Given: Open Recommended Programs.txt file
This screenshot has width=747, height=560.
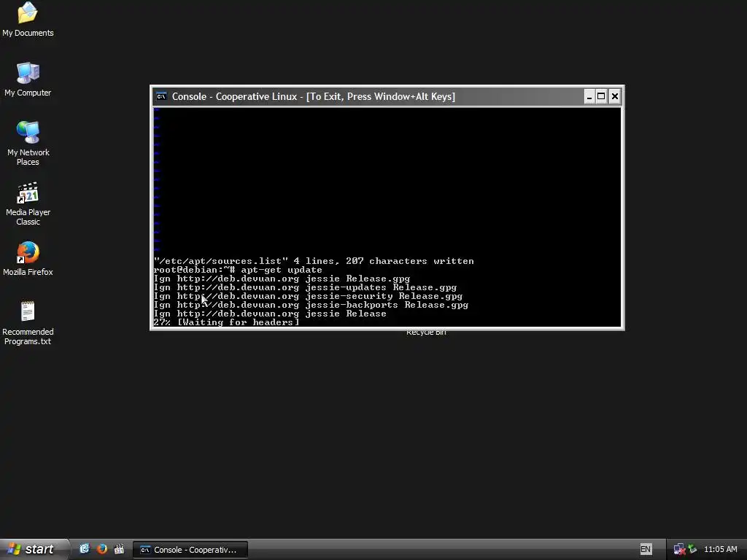Looking at the screenshot, I should click(28, 322).
